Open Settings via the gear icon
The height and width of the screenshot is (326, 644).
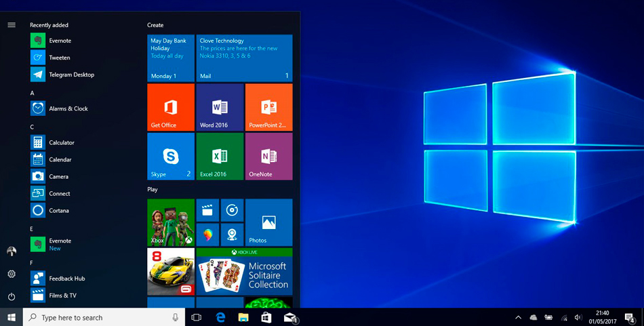12,274
